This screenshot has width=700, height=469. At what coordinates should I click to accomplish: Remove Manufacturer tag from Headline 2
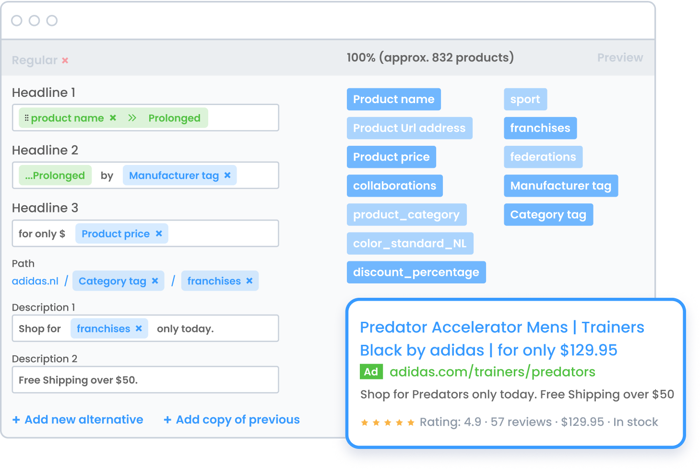point(227,175)
